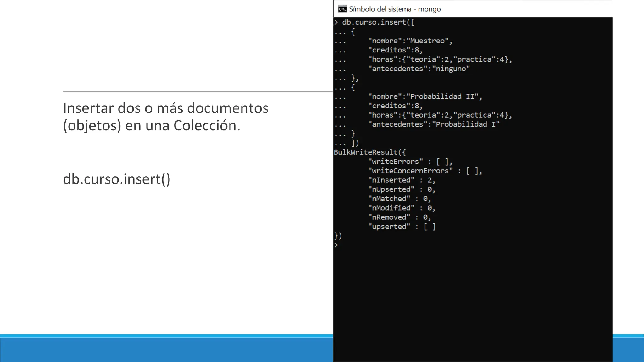Screen dimensions: 644x362
Task: Click the '"writeErrors" : [ ],' line
Action: [410, 162]
